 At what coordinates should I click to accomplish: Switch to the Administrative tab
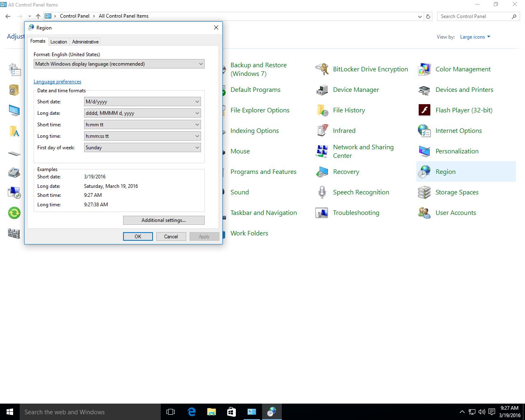[85, 42]
